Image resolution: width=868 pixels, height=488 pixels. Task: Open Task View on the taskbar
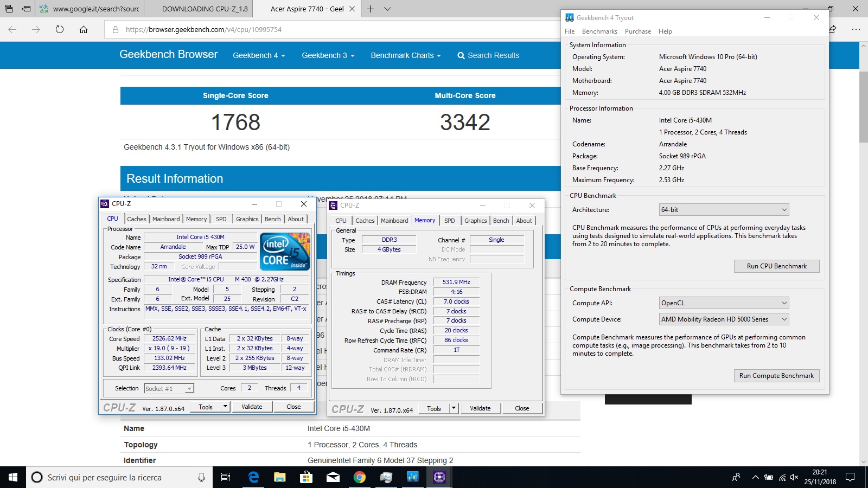coord(226,477)
